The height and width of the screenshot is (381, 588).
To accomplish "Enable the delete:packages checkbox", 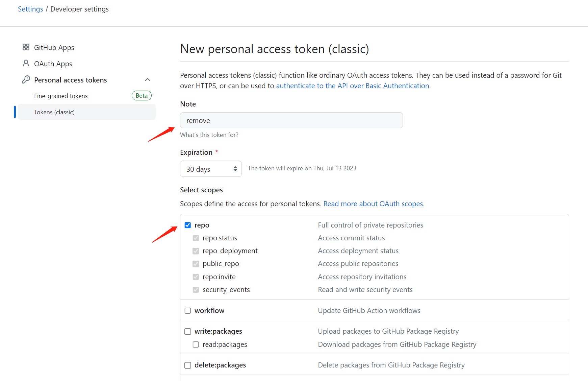I will point(188,365).
